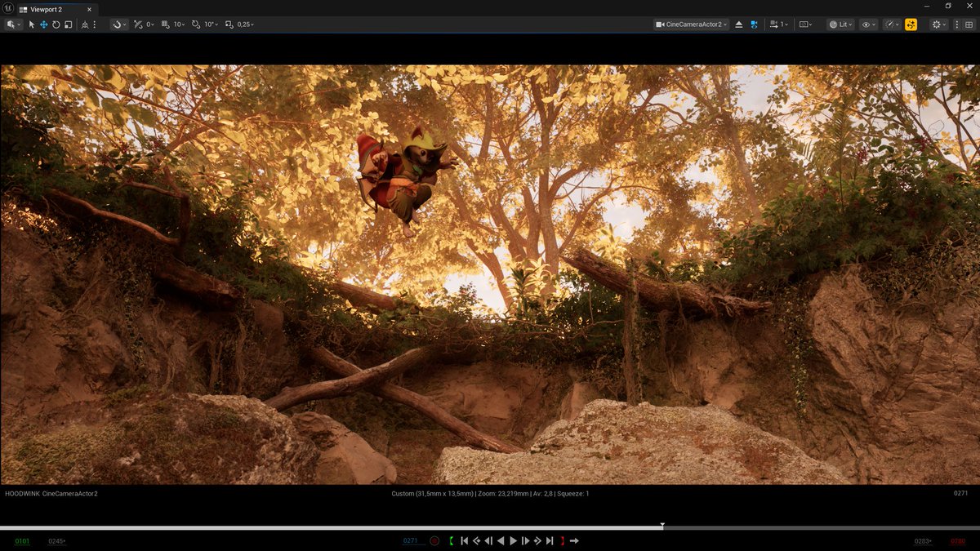Cycle the world/local coordinate space icon
980x551 pixels.
pos(85,24)
